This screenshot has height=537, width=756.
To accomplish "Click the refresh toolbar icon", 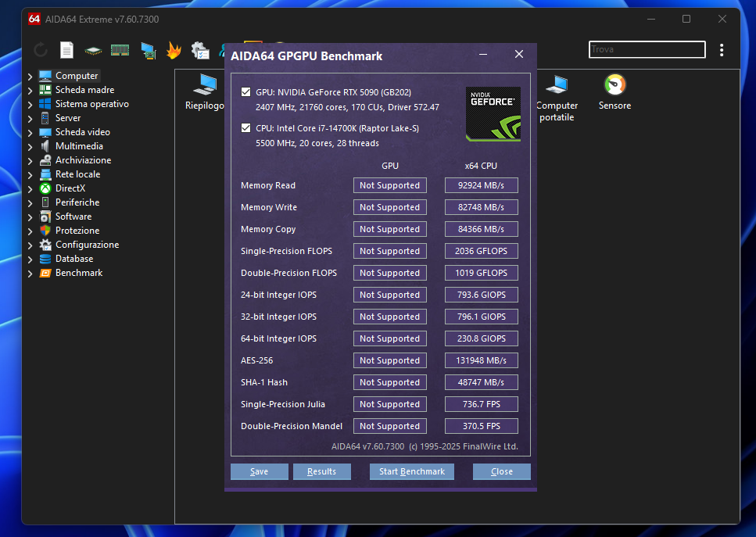I will click(41, 50).
